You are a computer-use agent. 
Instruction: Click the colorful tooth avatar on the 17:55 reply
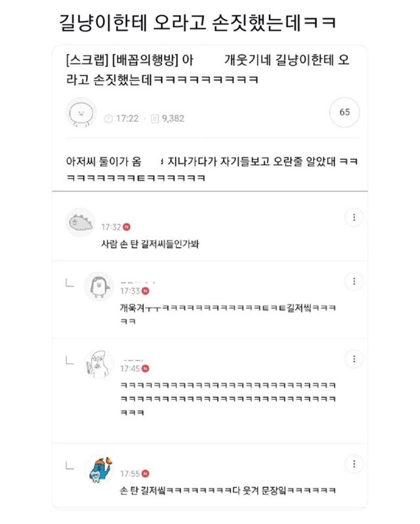99,469
